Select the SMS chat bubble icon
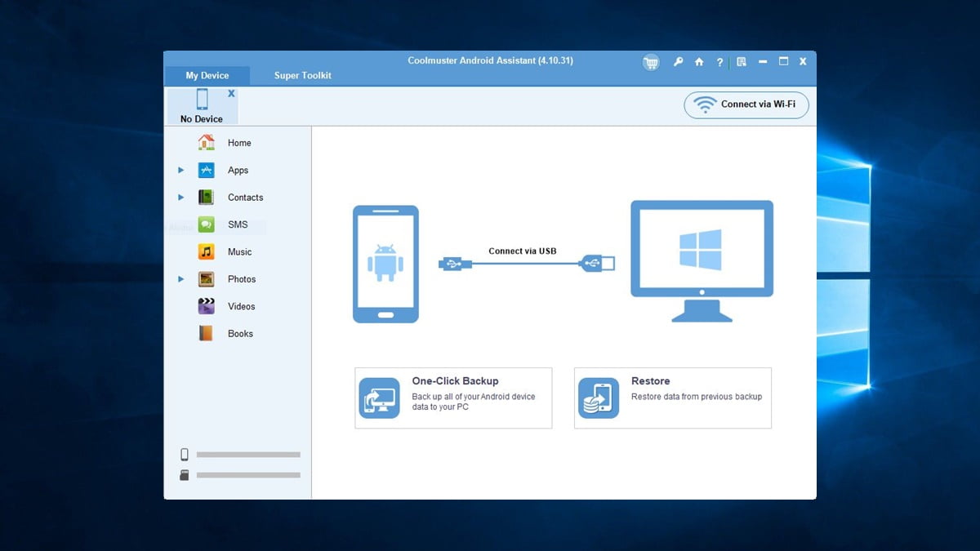This screenshot has height=551, width=980. (x=207, y=224)
